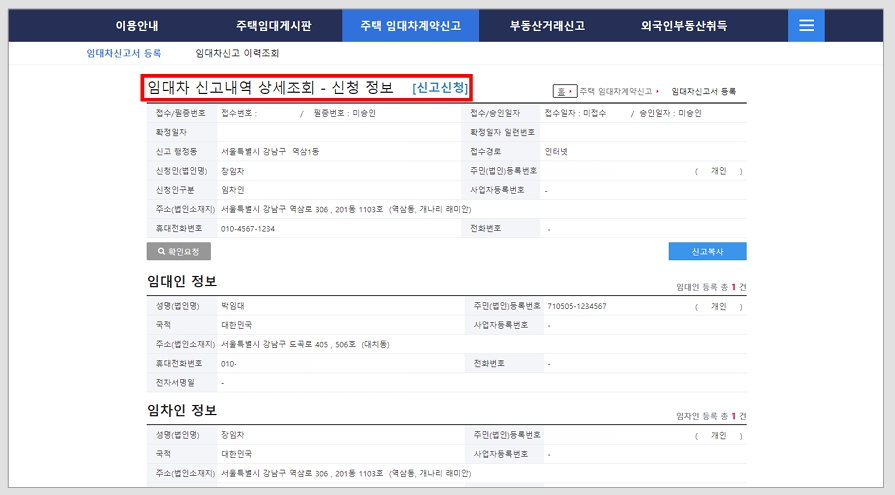895x495 pixels.
Task: Click the 접수일자 : 미접수 text
Action: click(575, 113)
